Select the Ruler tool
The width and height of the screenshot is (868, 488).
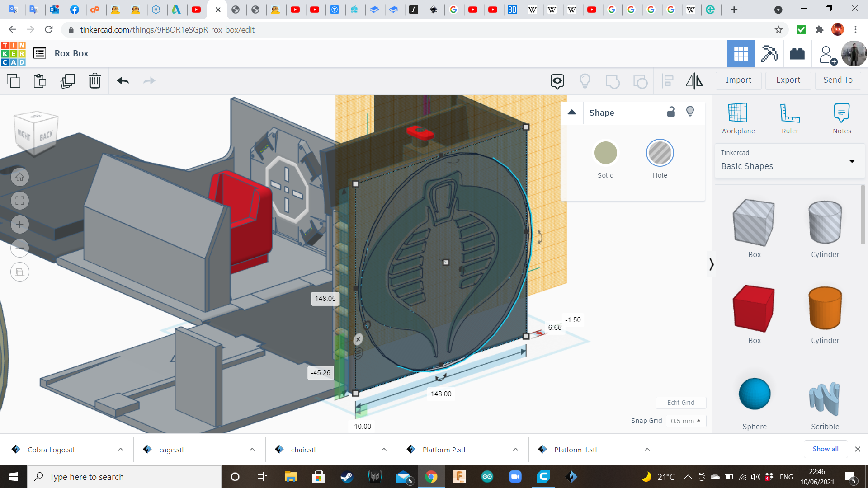[x=790, y=118]
